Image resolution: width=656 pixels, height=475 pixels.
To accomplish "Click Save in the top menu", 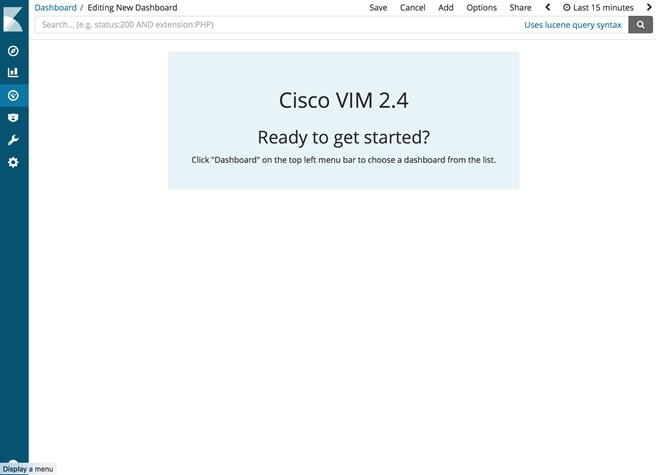I will pyautogui.click(x=378, y=8).
